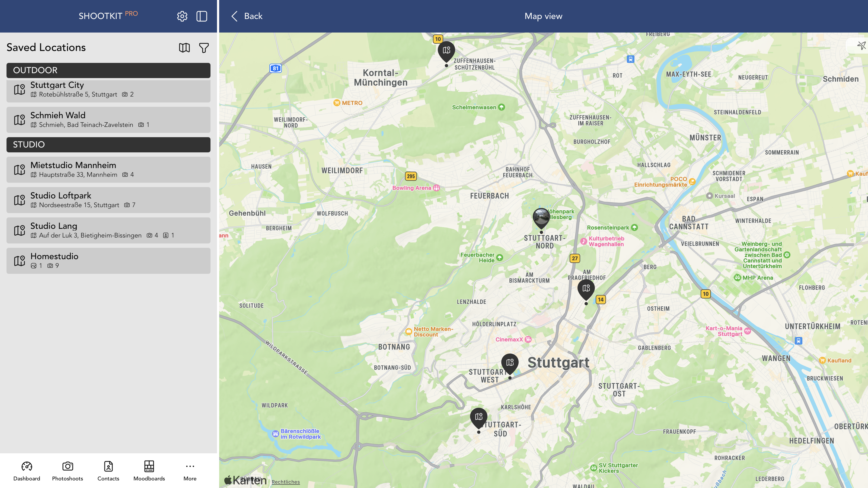Click map pin at Stuttgart-Süd
Screen dimensions: 868x488
478,417
